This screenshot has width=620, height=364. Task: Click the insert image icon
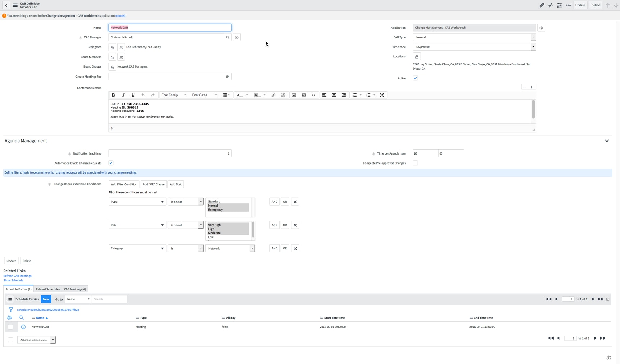(294, 95)
